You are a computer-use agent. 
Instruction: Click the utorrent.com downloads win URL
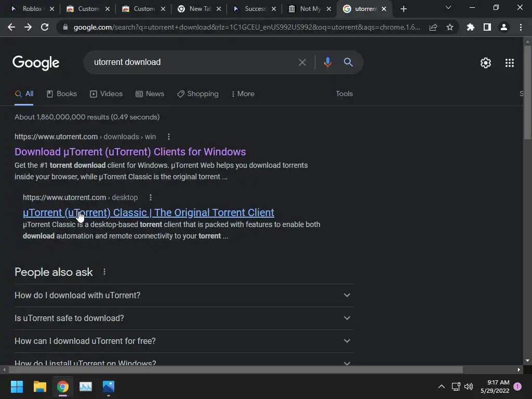[85, 137]
